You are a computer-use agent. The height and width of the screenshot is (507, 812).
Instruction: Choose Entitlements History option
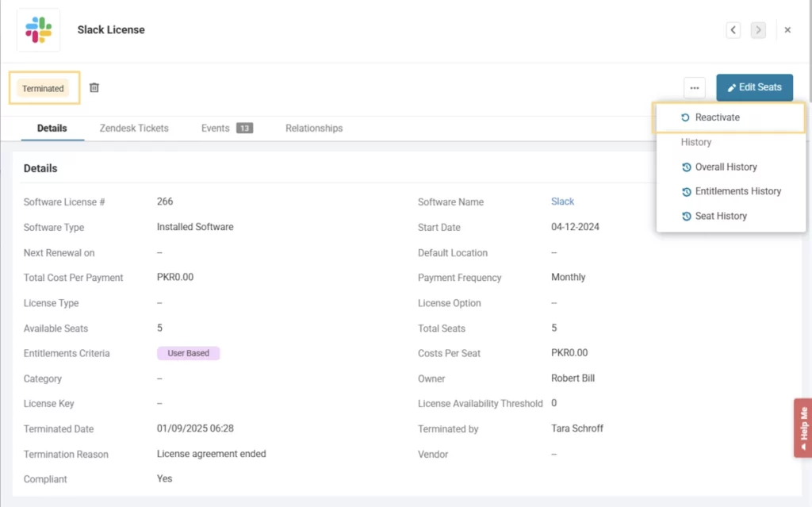[x=737, y=191]
